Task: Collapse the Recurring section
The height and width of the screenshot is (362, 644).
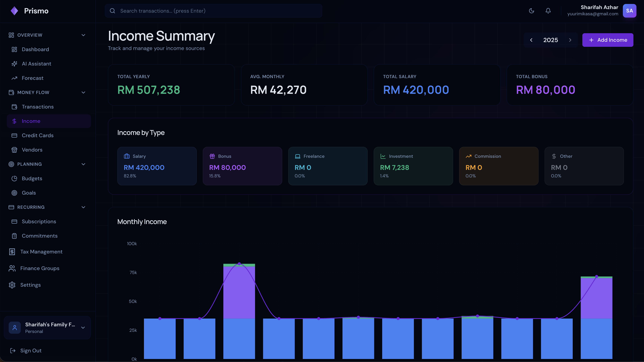Action: (83, 207)
